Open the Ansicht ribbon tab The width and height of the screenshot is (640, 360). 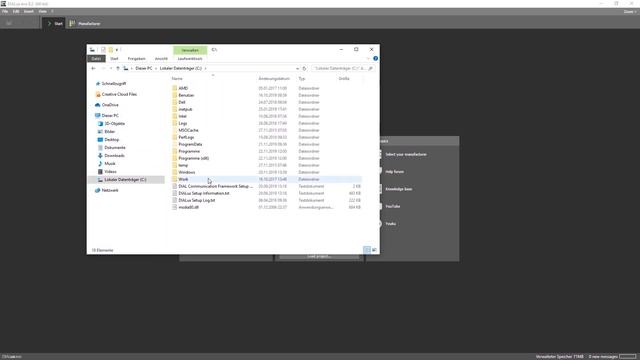click(161, 59)
